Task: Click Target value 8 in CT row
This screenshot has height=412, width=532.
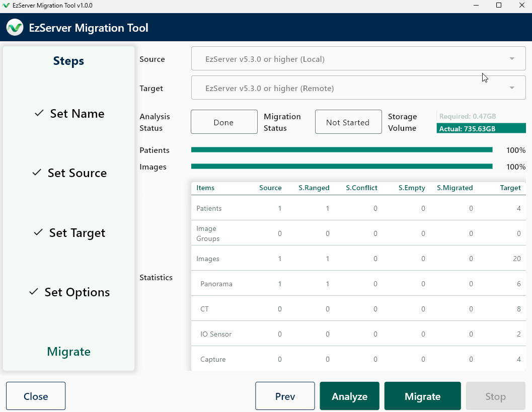Action: 518,309
